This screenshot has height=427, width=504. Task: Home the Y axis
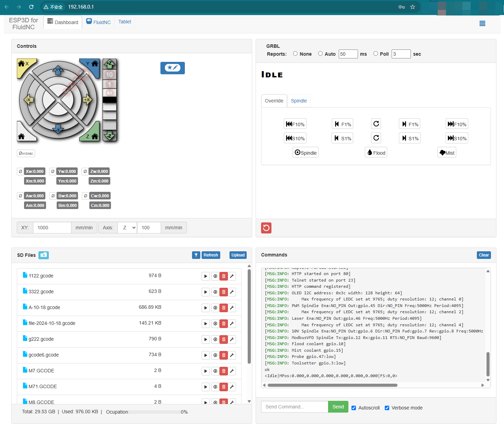[92, 65]
